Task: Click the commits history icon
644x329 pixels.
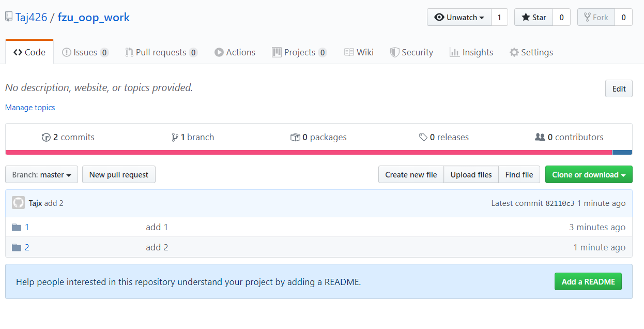Action: pos(46,137)
